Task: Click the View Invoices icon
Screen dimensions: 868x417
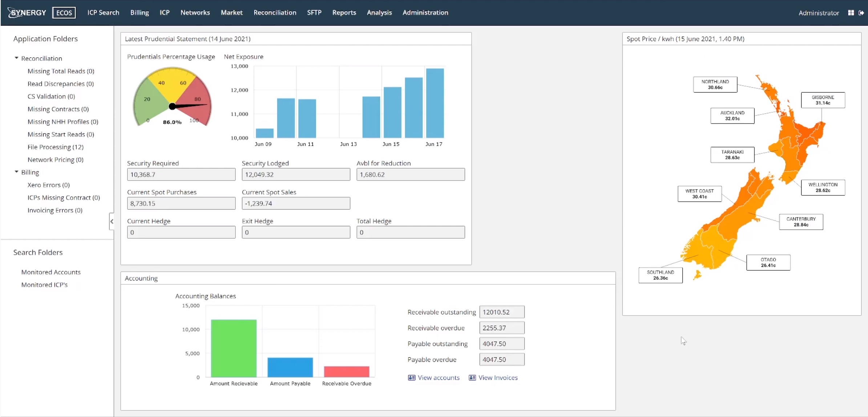Action: click(472, 378)
